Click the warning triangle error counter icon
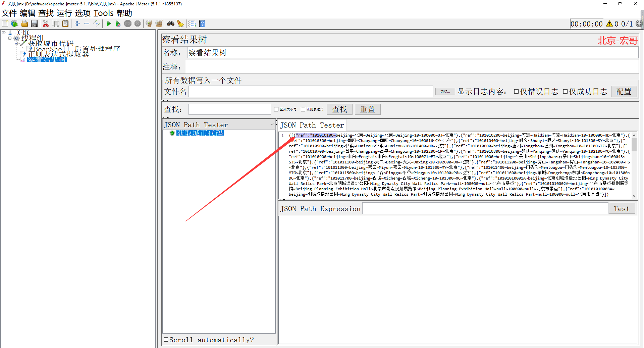This screenshot has height=348, width=644. tap(610, 23)
